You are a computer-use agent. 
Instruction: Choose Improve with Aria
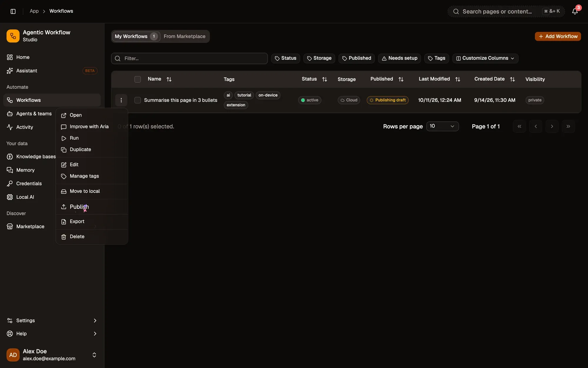coord(92,127)
